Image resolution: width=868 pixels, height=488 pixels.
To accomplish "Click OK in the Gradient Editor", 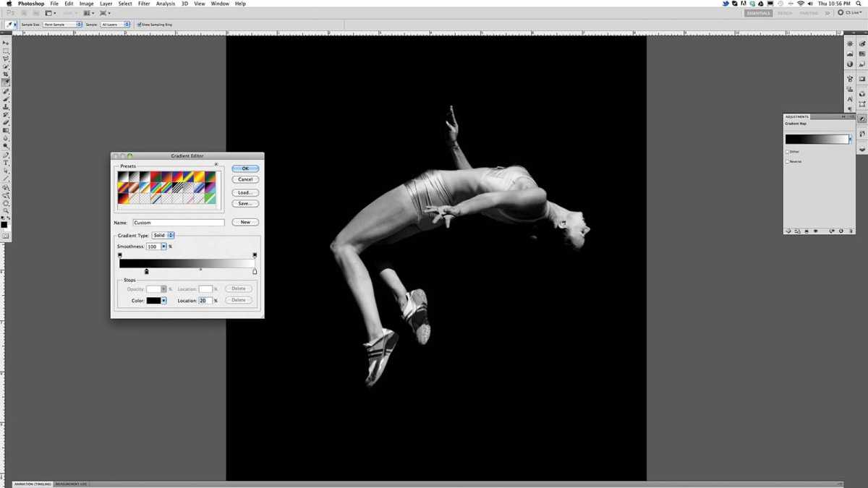I will 245,168.
